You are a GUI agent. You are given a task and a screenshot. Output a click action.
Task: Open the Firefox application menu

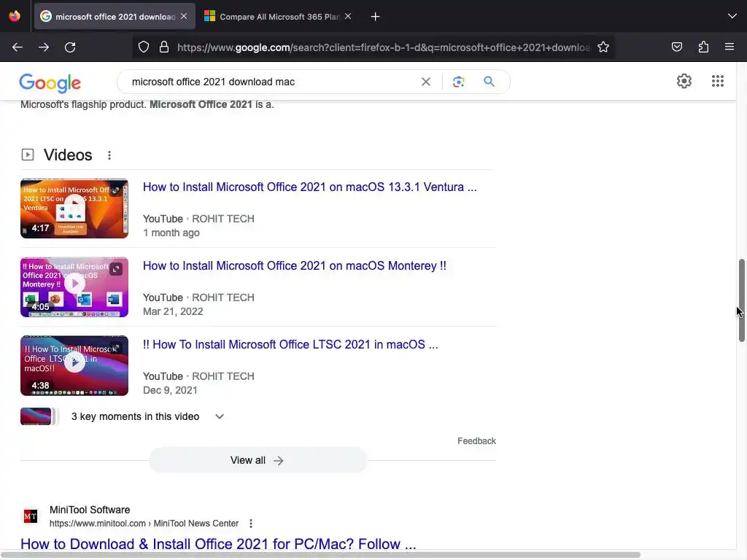point(729,47)
